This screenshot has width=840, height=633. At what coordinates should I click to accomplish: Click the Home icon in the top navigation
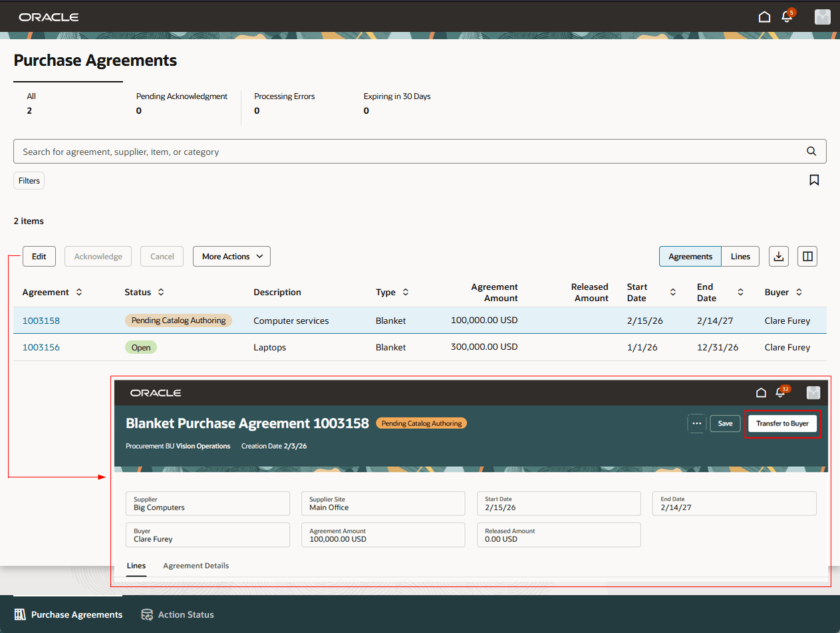pos(764,17)
